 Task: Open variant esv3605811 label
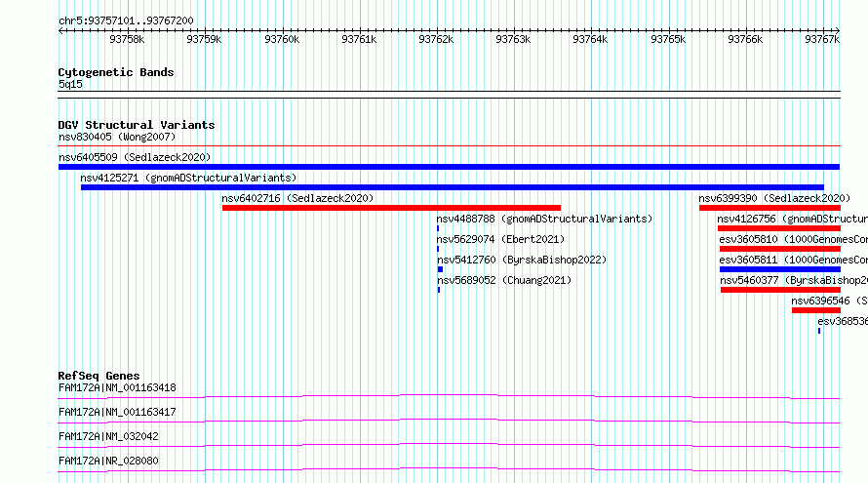[793, 260]
